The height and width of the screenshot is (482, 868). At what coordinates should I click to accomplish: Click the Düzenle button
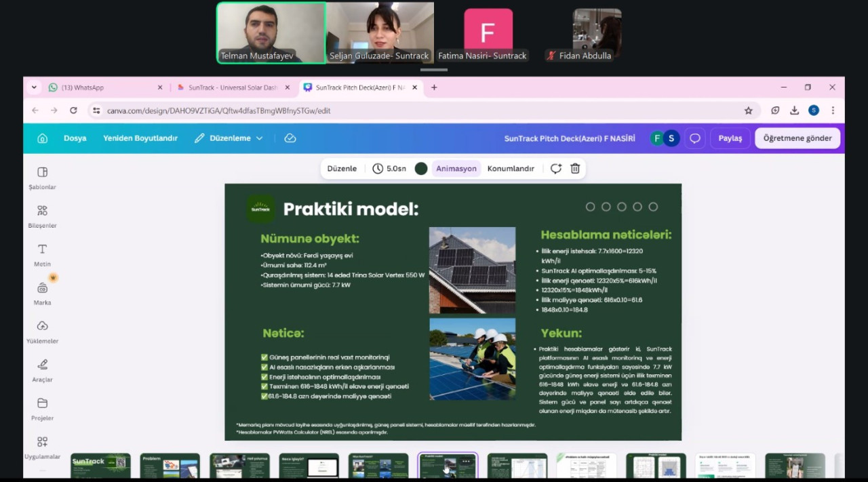[342, 169]
